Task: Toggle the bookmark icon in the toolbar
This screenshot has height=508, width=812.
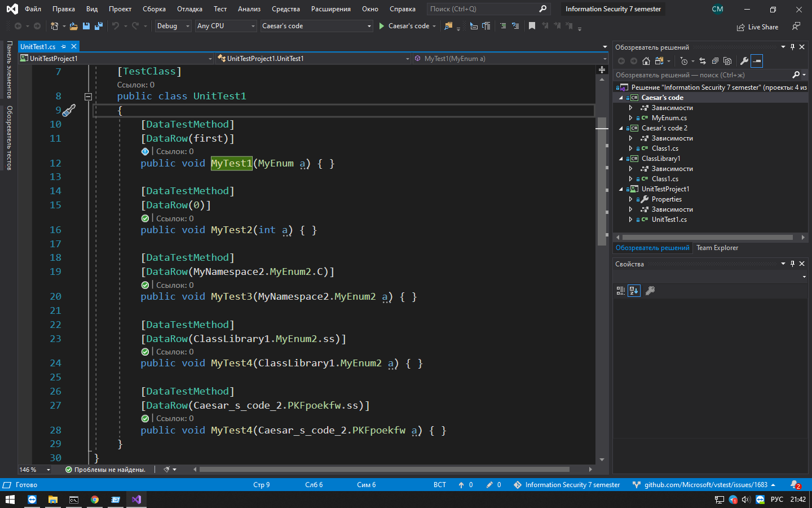Action: [x=531, y=26]
